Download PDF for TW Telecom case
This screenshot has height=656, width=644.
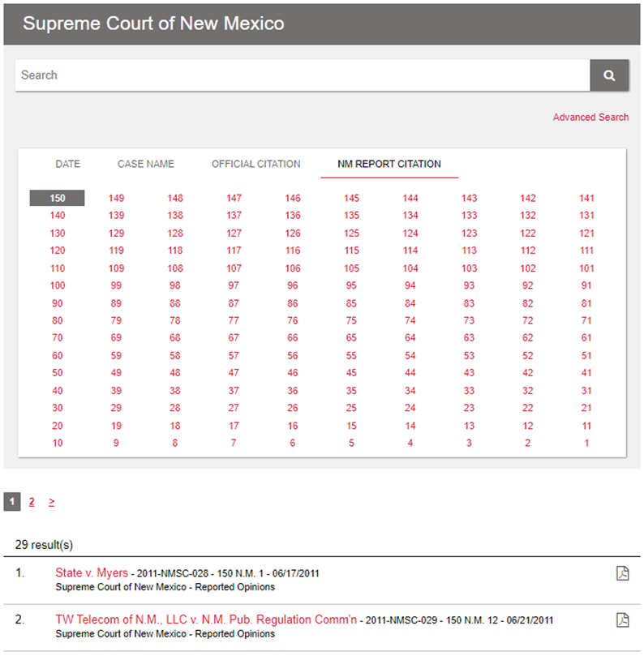[622, 620]
